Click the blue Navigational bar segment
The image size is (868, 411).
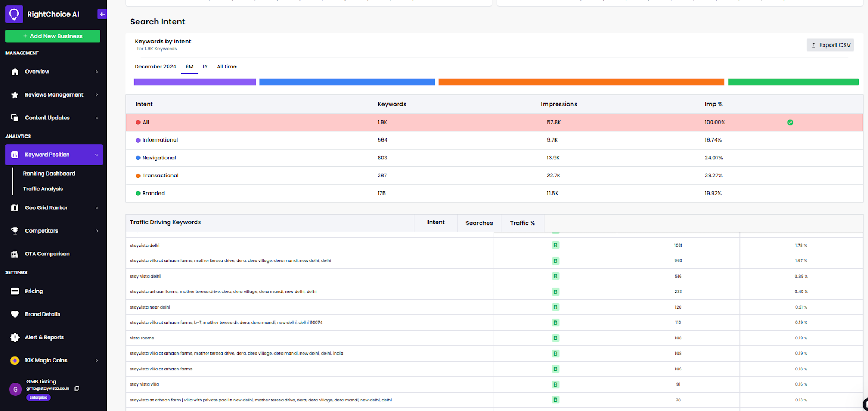[347, 82]
